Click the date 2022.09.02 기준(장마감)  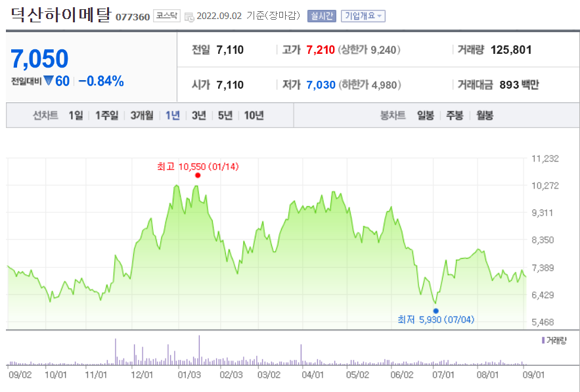click(x=248, y=16)
